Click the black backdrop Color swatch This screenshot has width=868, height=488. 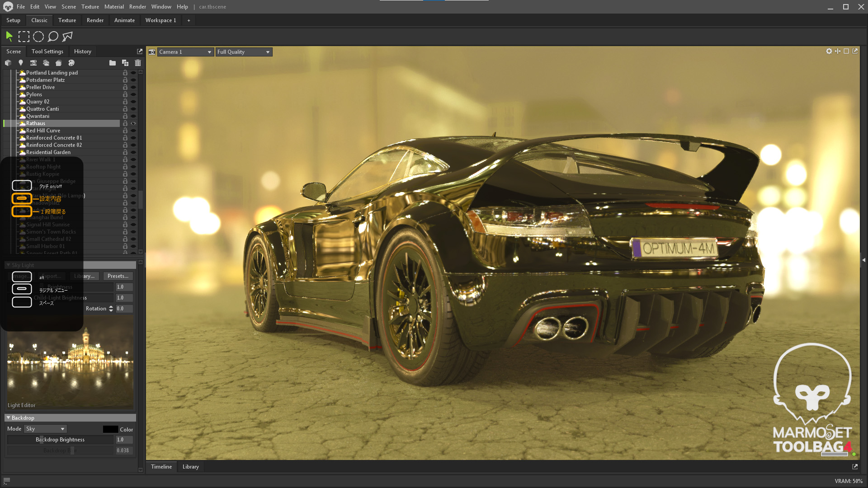click(x=110, y=429)
